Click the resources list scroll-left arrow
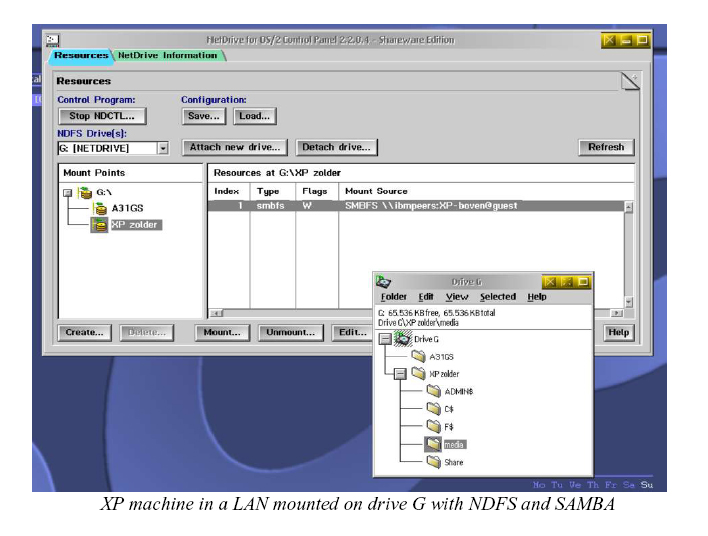Image resolution: width=708 pixels, height=536 pixels. (x=216, y=313)
